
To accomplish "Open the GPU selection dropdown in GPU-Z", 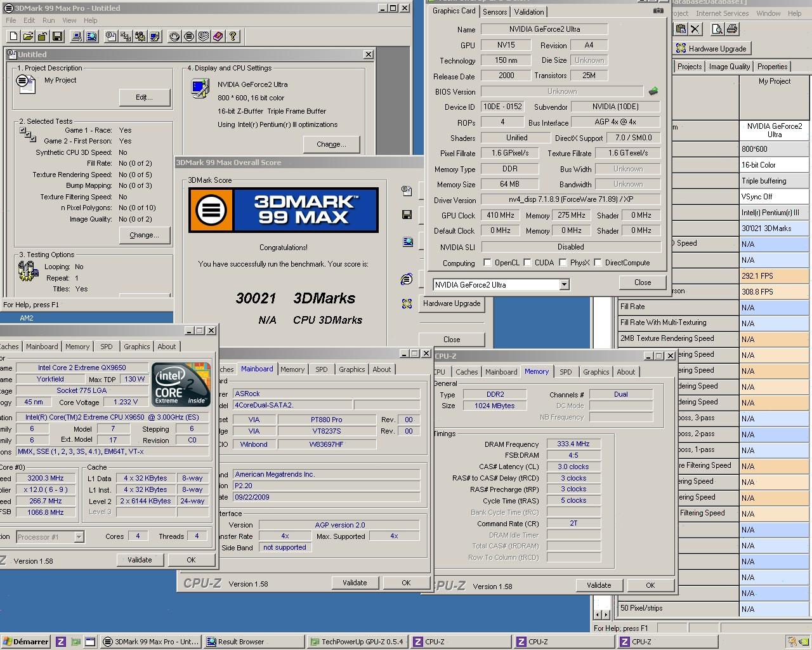I will (x=564, y=284).
